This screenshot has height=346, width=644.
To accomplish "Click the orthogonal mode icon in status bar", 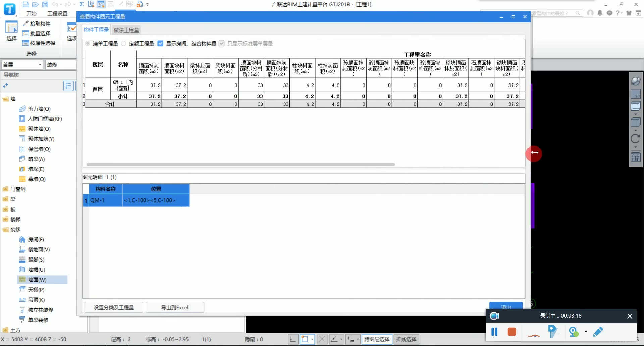I will click(x=292, y=339).
